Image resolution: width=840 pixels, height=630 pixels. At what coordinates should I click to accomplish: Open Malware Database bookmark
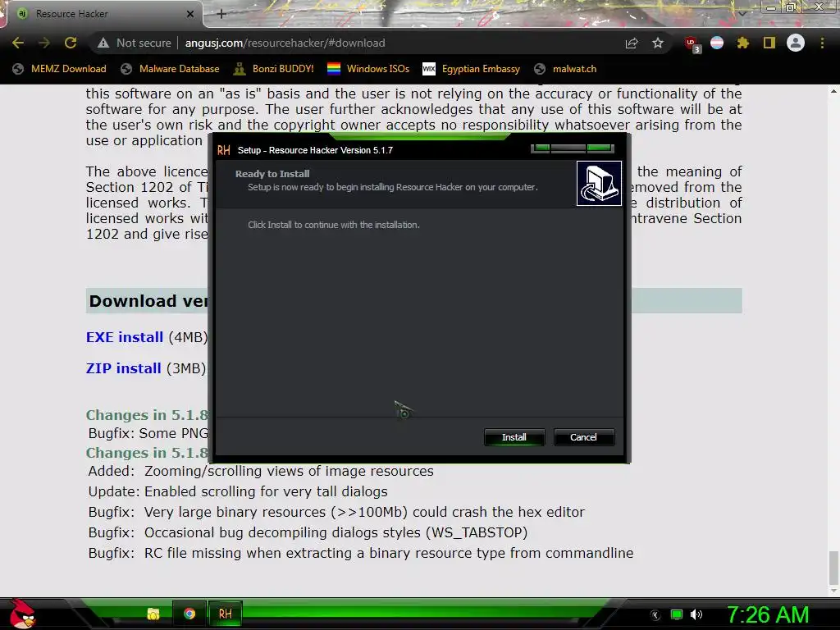tap(171, 69)
